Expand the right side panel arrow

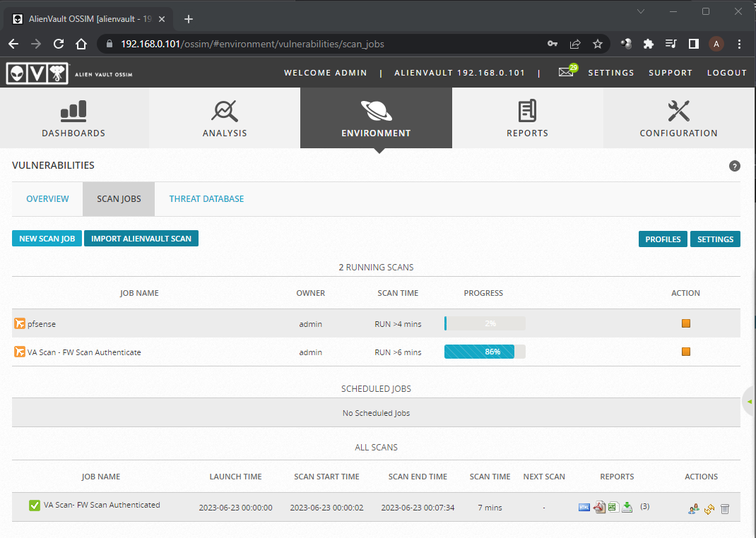click(x=749, y=401)
